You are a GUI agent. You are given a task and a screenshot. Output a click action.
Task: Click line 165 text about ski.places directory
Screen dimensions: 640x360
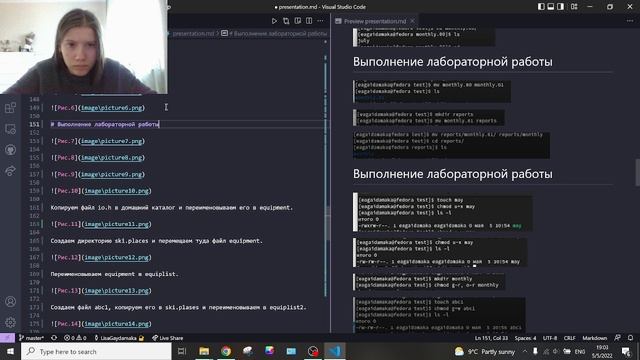[x=157, y=241]
